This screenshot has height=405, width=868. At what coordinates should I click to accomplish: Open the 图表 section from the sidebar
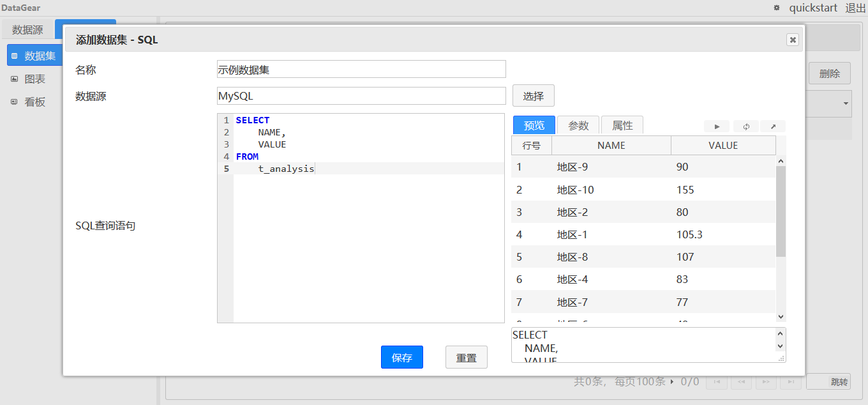pyautogui.click(x=35, y=78)
